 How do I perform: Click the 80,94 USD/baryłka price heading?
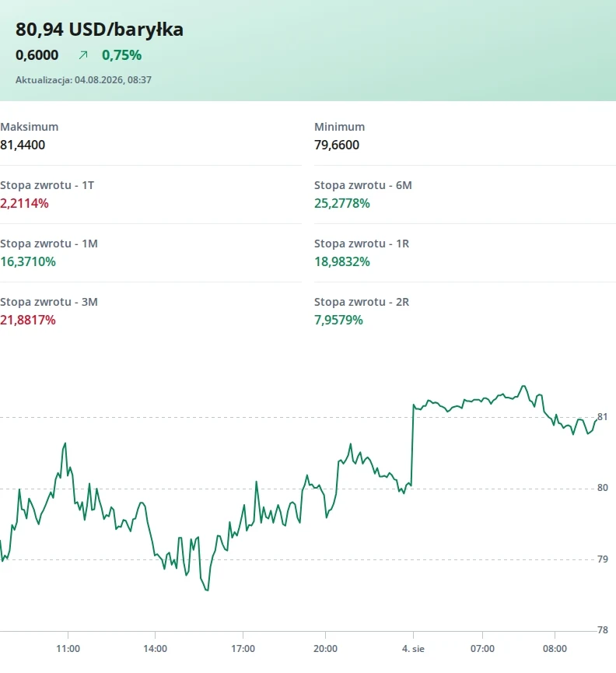(100, 30)
